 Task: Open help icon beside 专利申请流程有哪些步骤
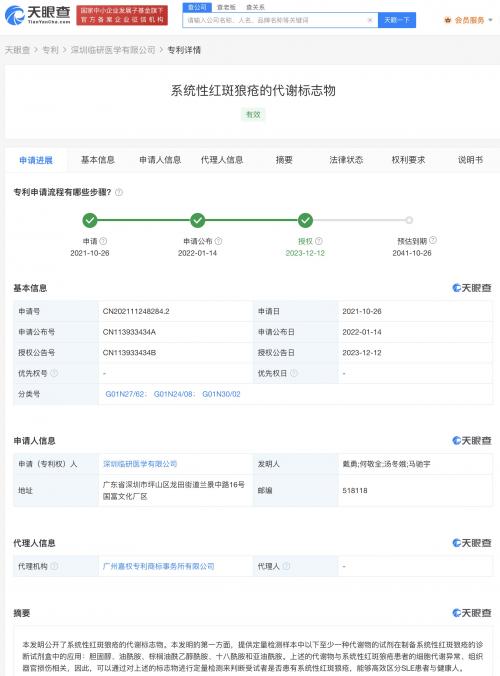coord(119,192)
